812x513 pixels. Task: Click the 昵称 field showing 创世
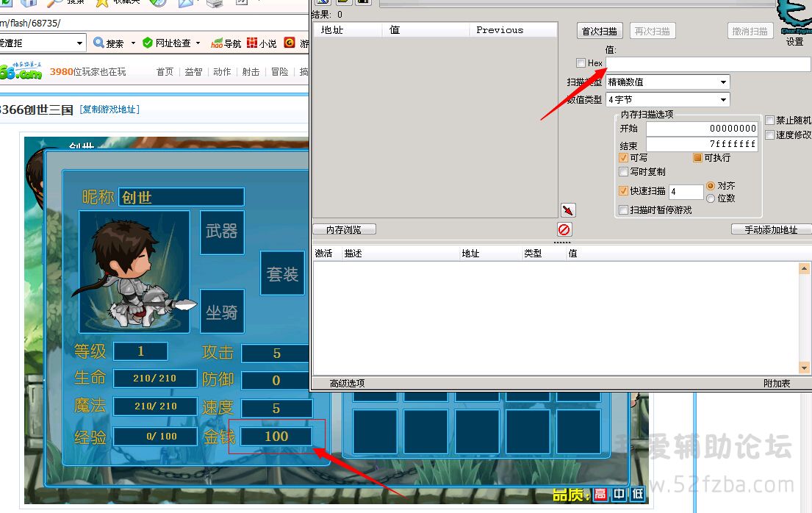[x=182, y=197]
